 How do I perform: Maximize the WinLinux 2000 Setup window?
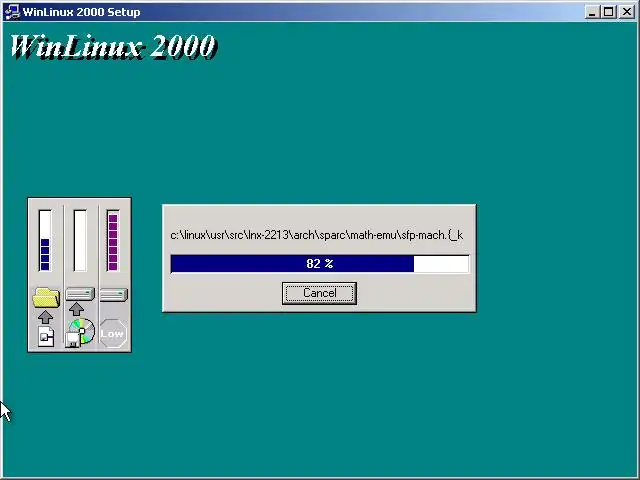[x=608, y=12]
